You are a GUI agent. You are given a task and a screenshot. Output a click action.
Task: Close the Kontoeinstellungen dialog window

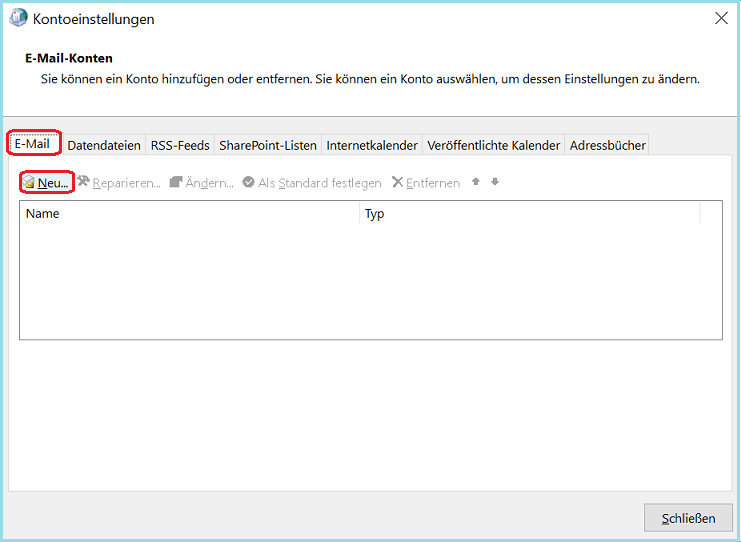click(x=720, y=18)
